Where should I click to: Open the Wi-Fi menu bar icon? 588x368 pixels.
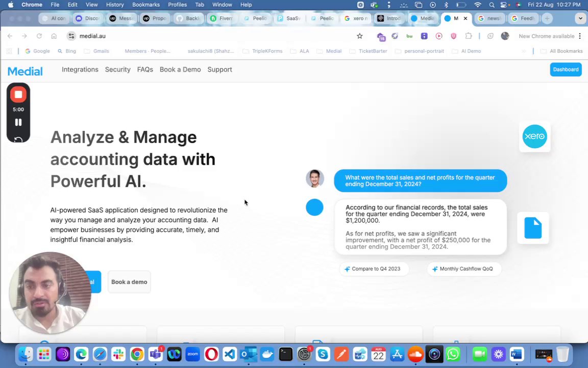pos(477,5)
